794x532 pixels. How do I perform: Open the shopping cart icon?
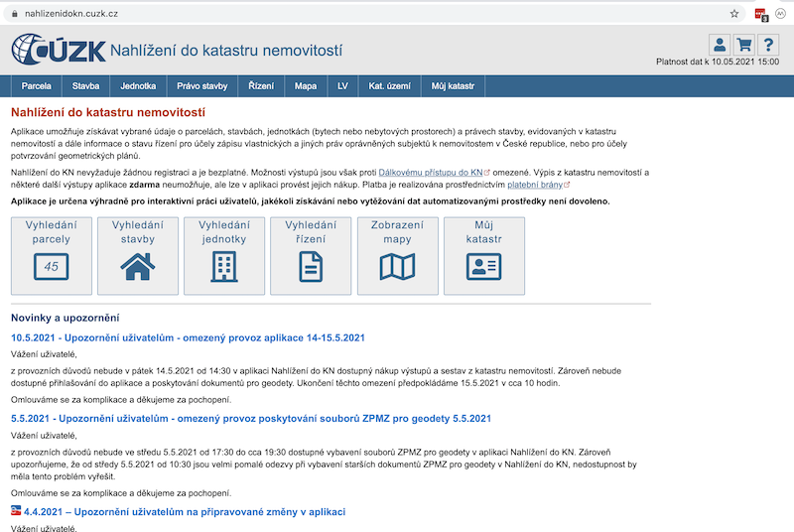(744, 45)
